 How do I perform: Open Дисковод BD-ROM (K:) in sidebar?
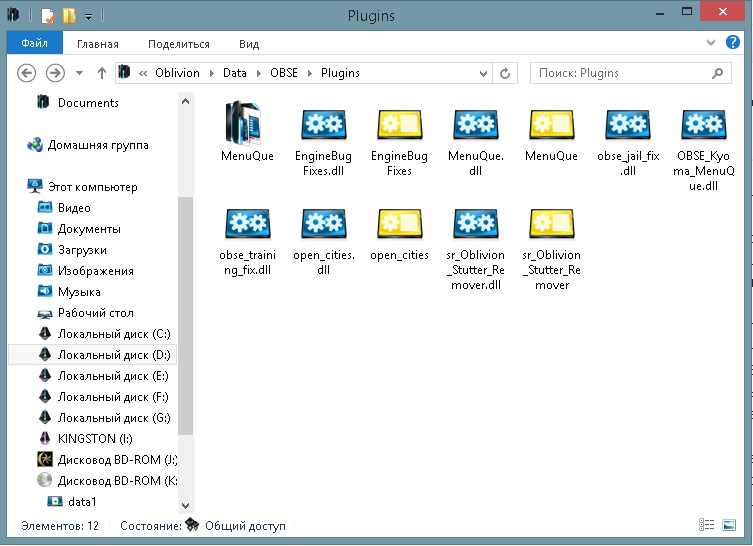[118, 481]
